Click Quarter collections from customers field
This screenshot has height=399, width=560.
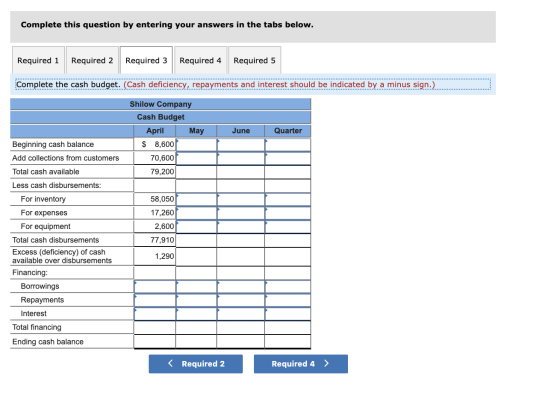(288, 158)
